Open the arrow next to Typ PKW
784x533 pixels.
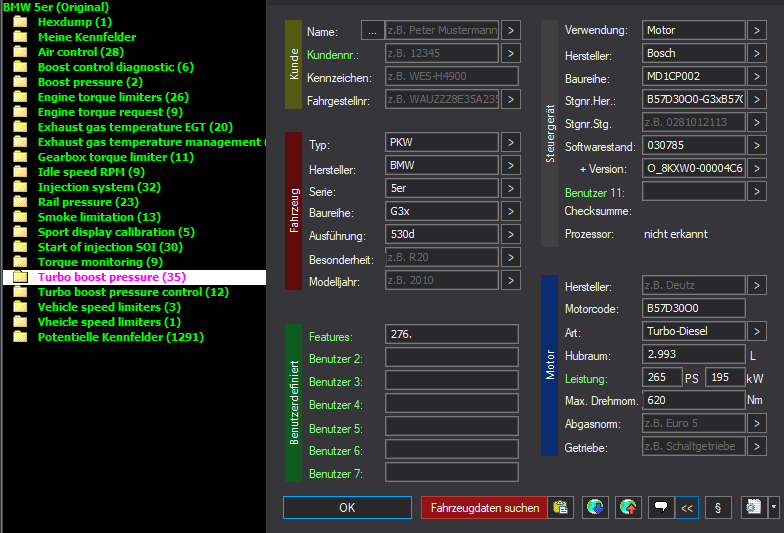point(510,142)
